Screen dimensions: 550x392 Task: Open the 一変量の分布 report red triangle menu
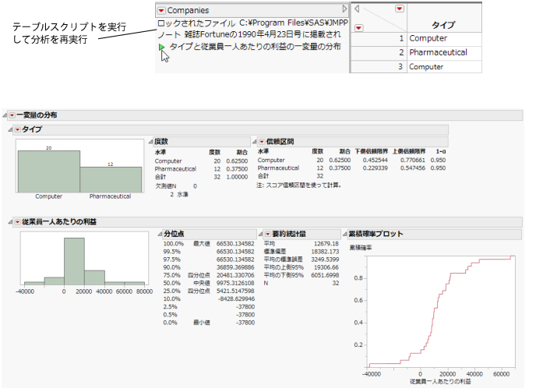12,115
